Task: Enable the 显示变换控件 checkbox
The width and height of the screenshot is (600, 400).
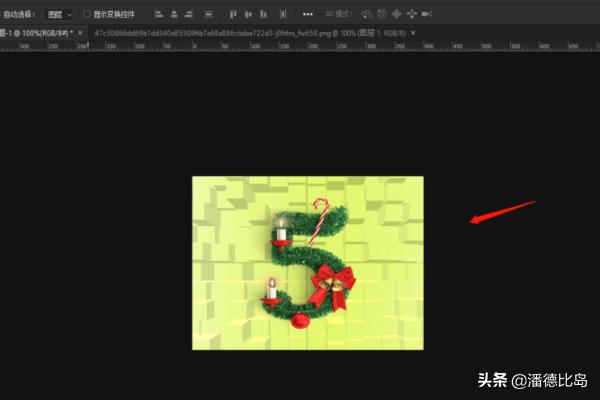Action: [x=87, y=14]
